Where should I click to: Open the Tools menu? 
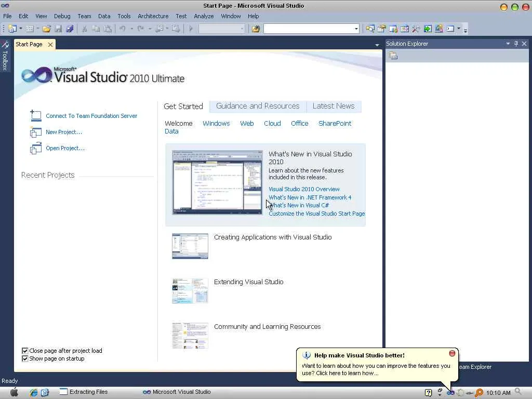coord(124,16)
